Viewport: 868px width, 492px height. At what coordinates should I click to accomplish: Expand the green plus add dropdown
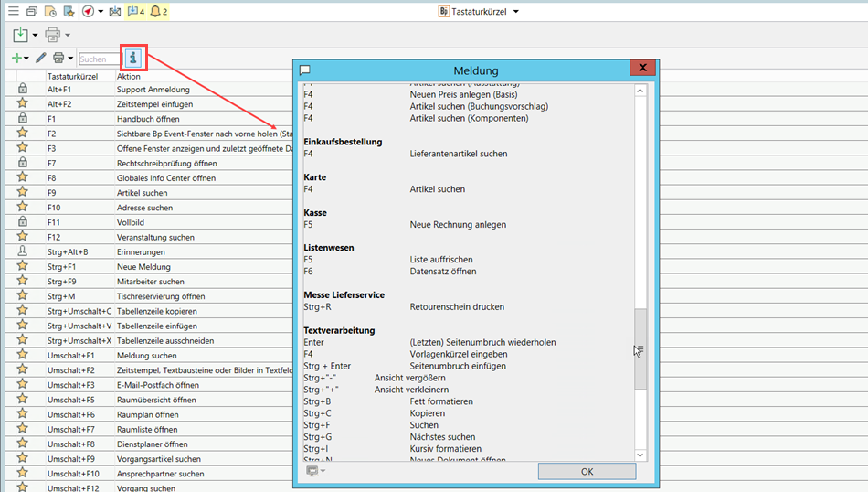tap(26, 59)
